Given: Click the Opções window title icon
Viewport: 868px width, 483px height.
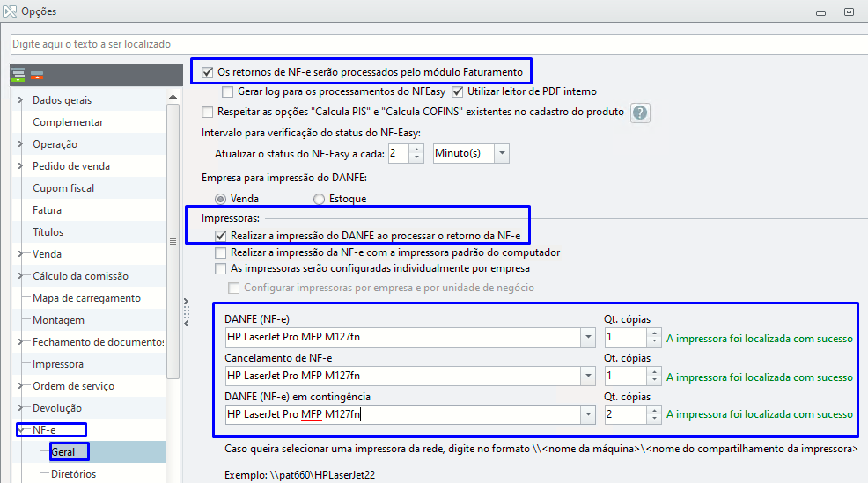Looking at the screenshot, I should (x=10, y=11).
